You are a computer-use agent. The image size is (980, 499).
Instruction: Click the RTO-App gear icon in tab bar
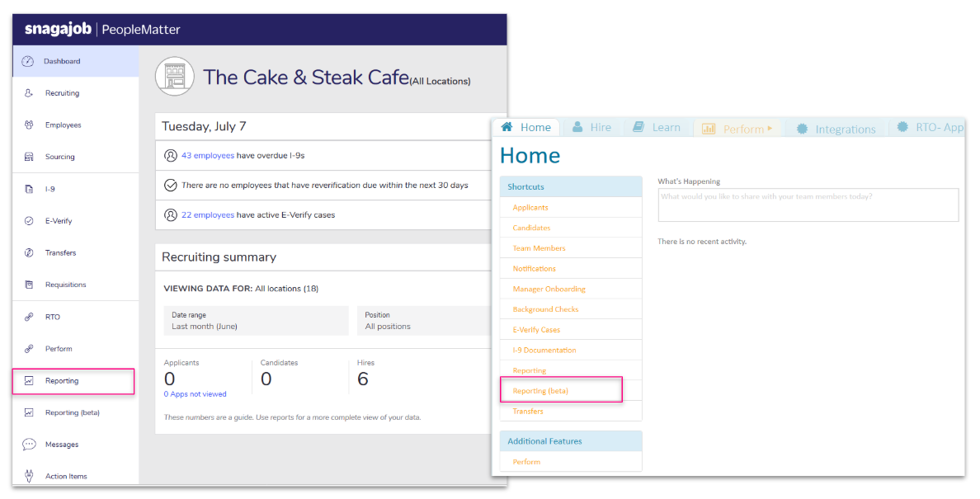pos(902,127)
